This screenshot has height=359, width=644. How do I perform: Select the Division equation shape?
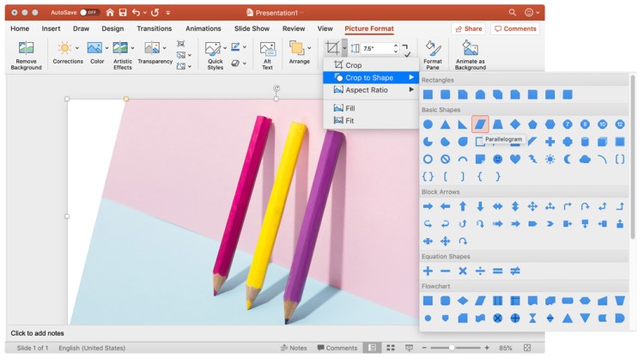(x=480, y=271)
